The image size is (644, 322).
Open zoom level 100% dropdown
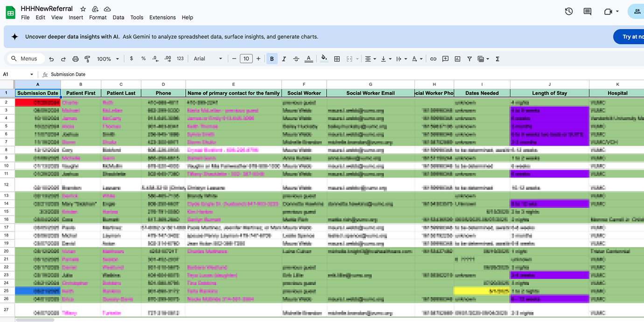pyautogui.click(x=108, y=59)
